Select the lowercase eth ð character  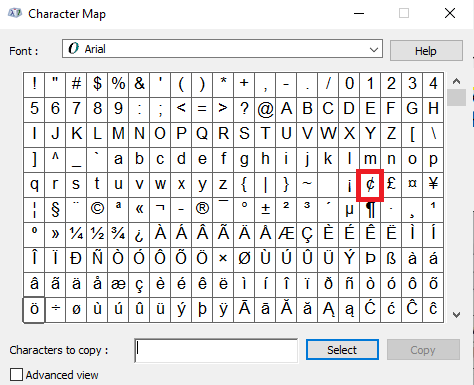328,285
